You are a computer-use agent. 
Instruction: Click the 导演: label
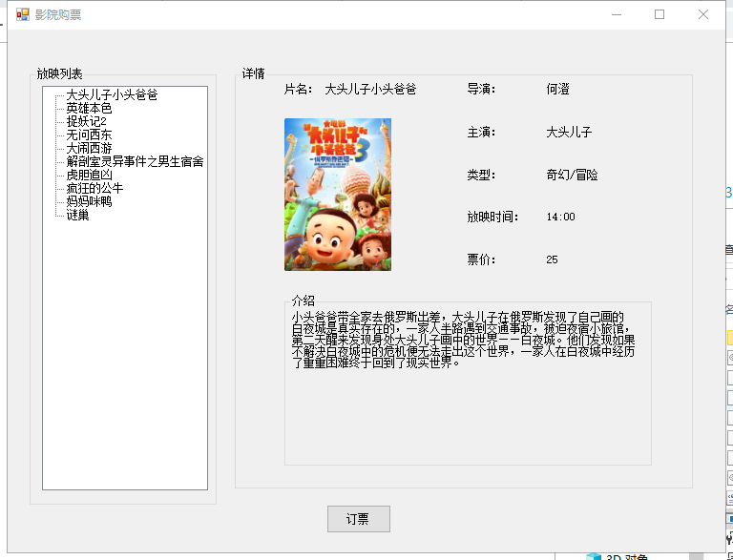[481, 90]
